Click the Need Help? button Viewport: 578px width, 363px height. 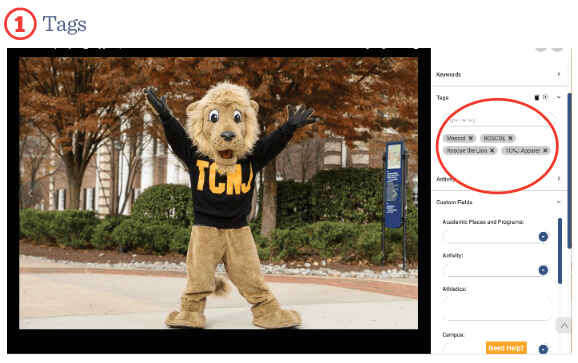(506, 348)
